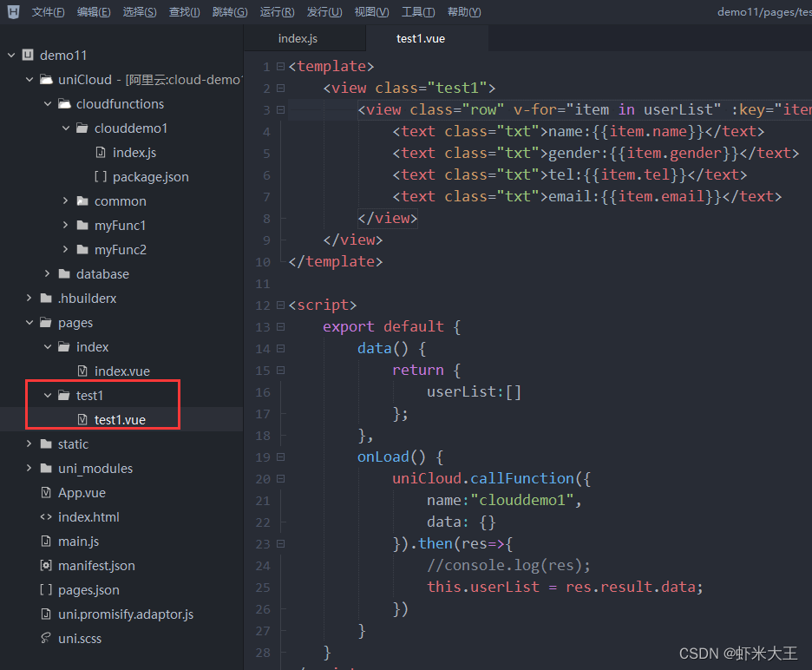Click the .hbuilderx folder icon
Image resolution: width=812 pixels, height=670 pixels.
coord(46,299)
